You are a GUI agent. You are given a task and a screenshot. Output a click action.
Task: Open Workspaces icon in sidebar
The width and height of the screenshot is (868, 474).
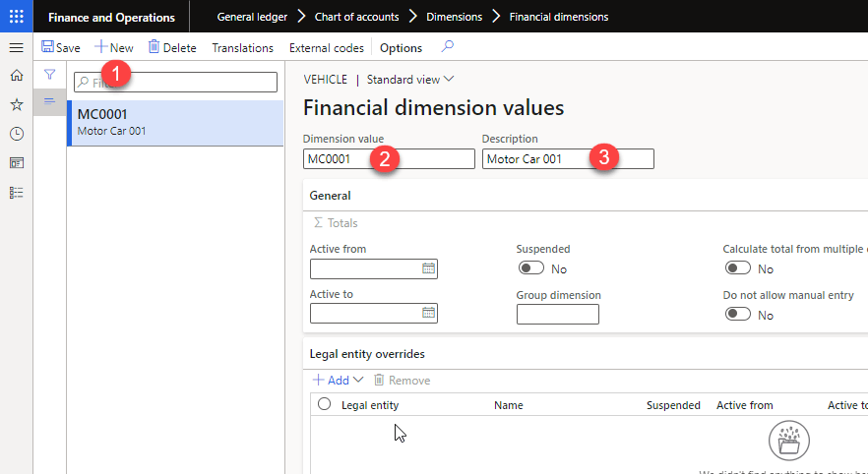click(x=16, y=163)
